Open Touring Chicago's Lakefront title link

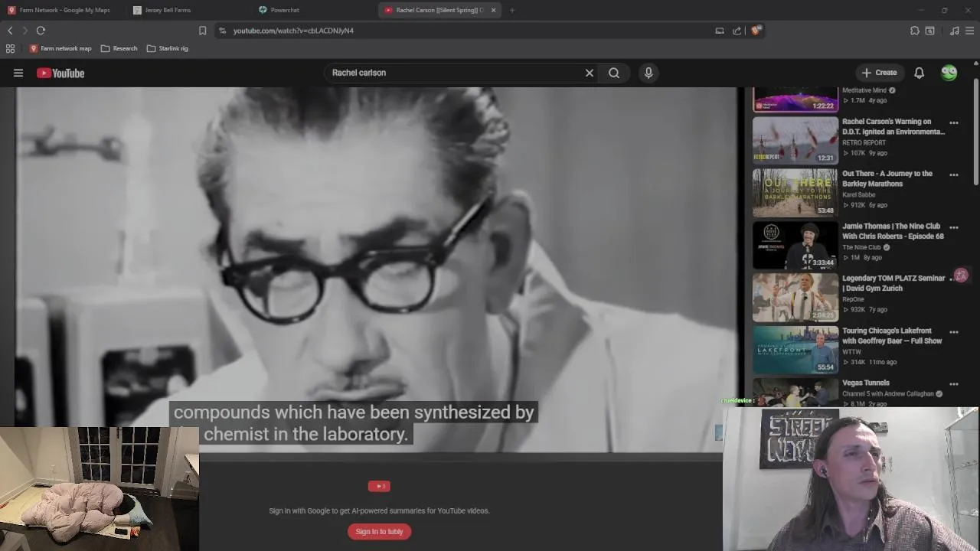892,336
